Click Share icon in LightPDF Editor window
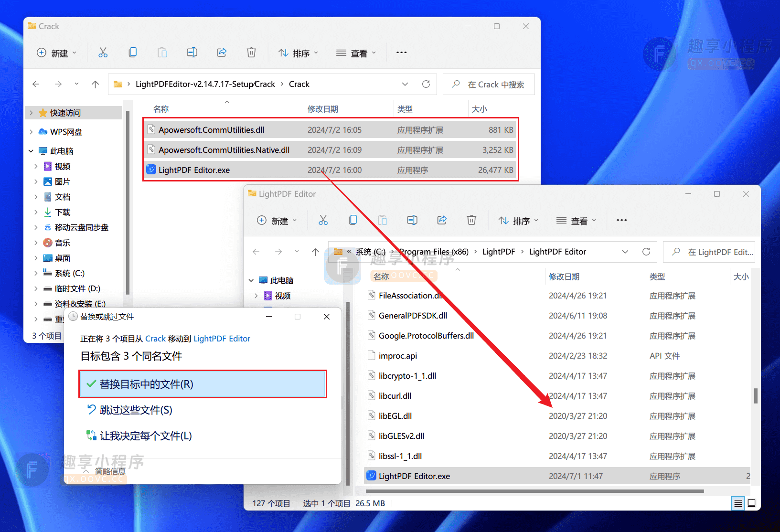This screenshot has height=532, width=780. (442, 220)
